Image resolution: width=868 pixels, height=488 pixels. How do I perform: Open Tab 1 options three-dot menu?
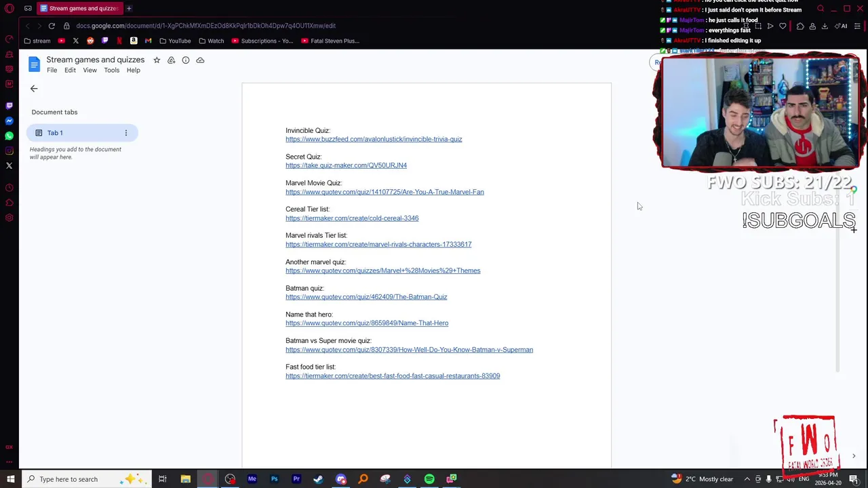click(125, 133)
